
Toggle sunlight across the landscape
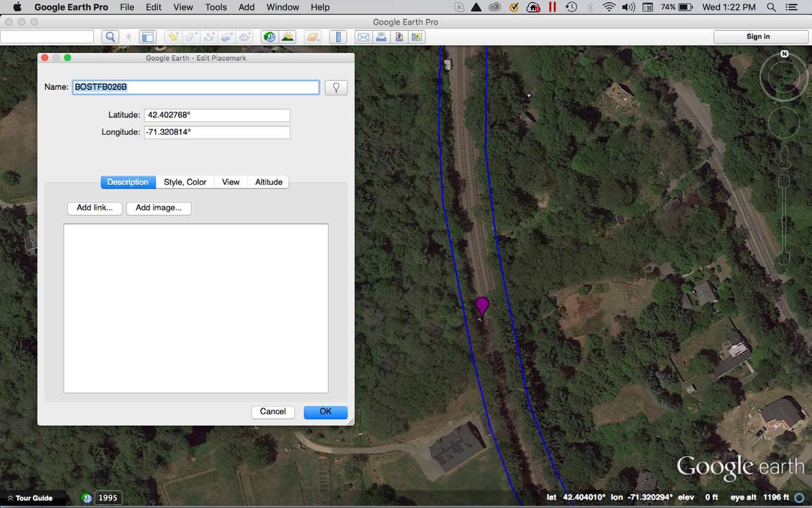[x=287, y=37]
